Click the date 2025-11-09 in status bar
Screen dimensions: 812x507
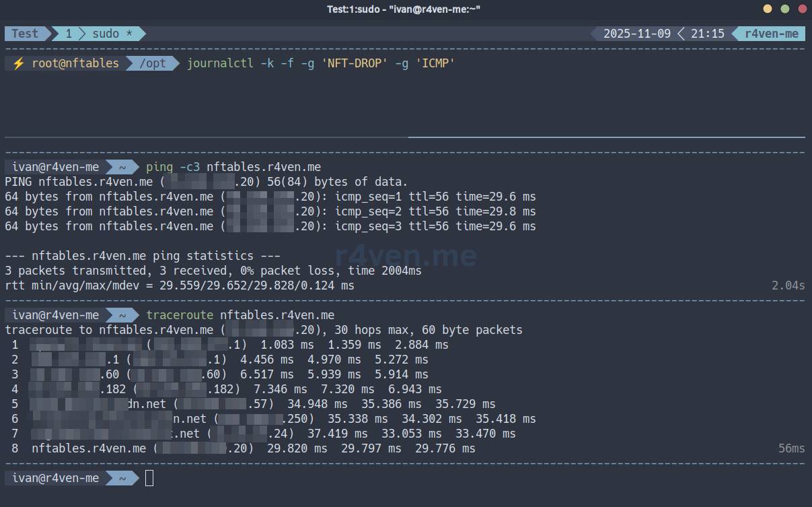tap(636, 34)
